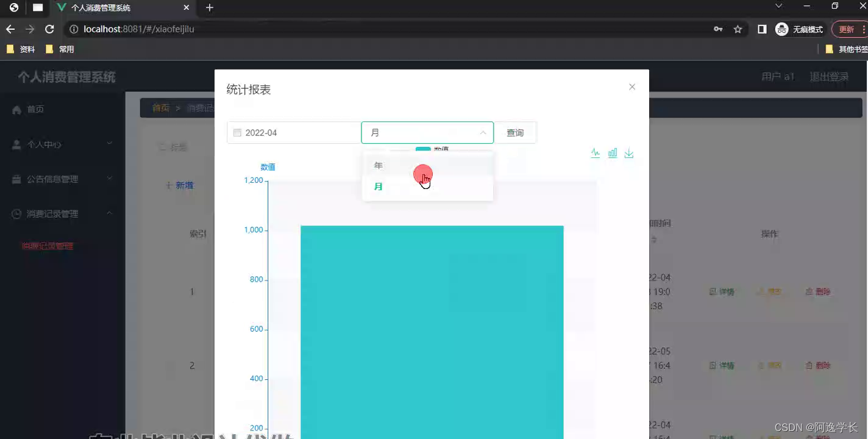868x439 pixels.
Task: Expand 公告信息管理 sidebar menu
Action: (62, 179)
